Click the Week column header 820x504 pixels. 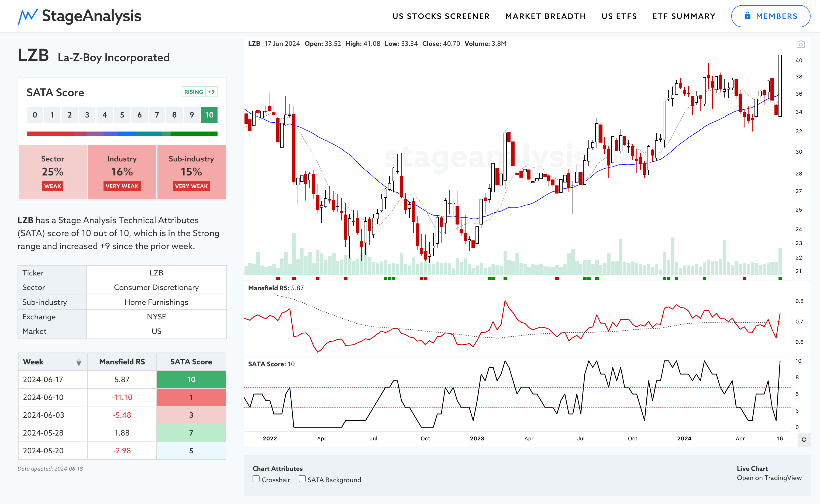tap(53, 362)
